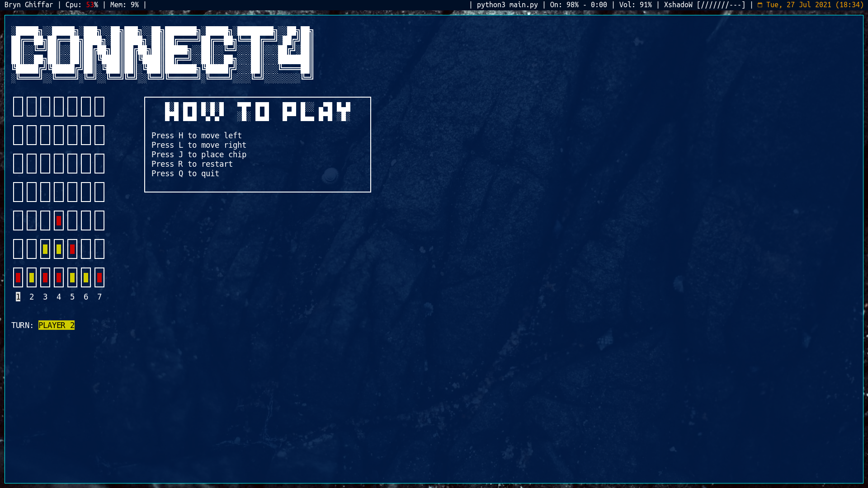Viewport: 868px width, 488px height.
Task: Click the 'Press J to place chip' line
Action: (x=199, y=155)
